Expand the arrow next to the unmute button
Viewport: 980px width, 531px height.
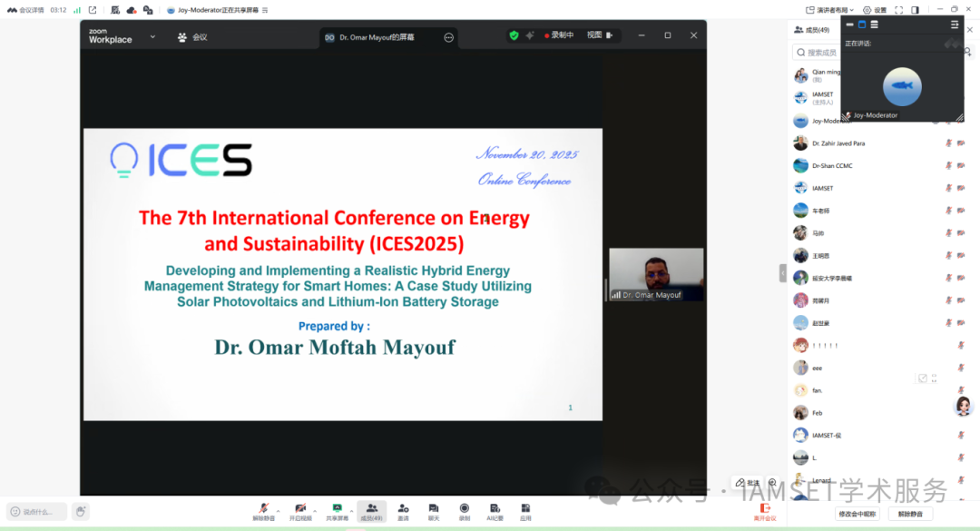click(277, 507)
